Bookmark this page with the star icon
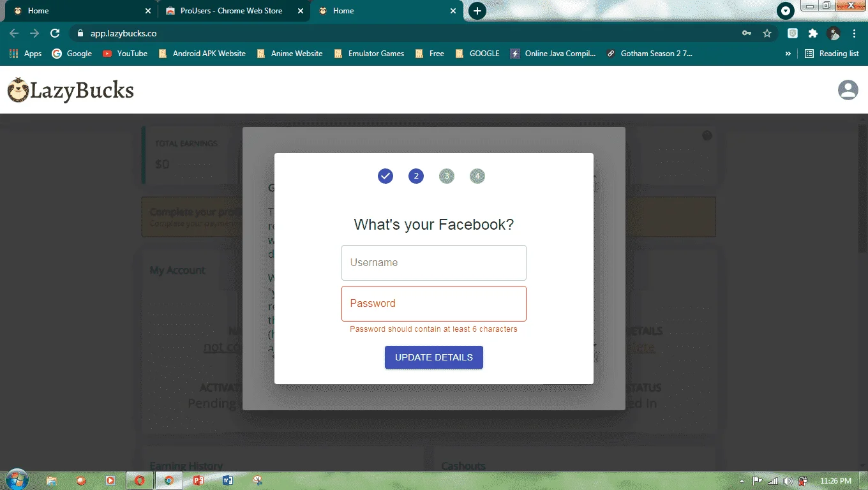Image resolution: width=868 pixels, height=490 pixels. 767,33
